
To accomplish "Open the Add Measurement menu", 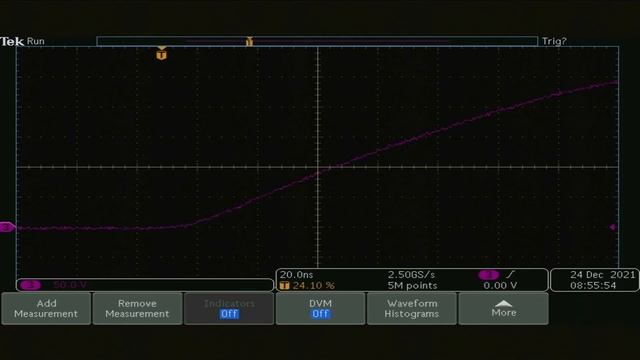I will coord(46,309).
